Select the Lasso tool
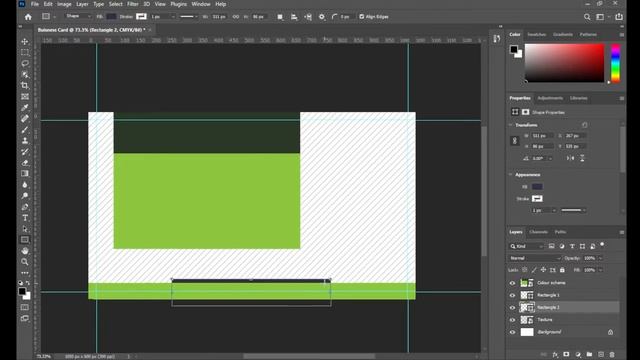The width and height of the screenshot is (640, 360). (x=25, y=63)
